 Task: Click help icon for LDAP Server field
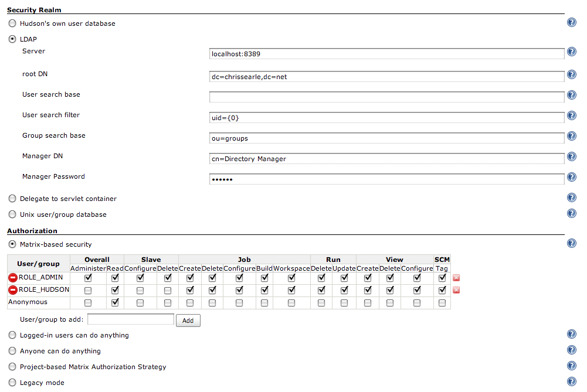click(572, 52)
